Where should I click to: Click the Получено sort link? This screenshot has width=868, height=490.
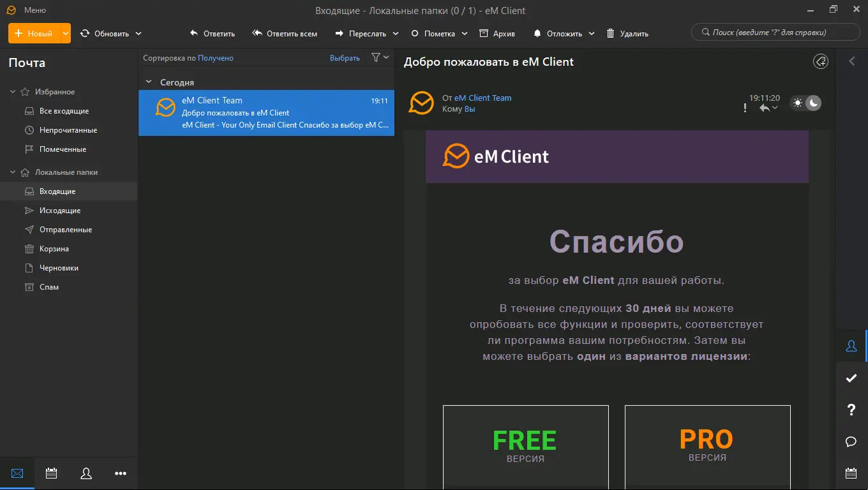[x=216, y=58]
